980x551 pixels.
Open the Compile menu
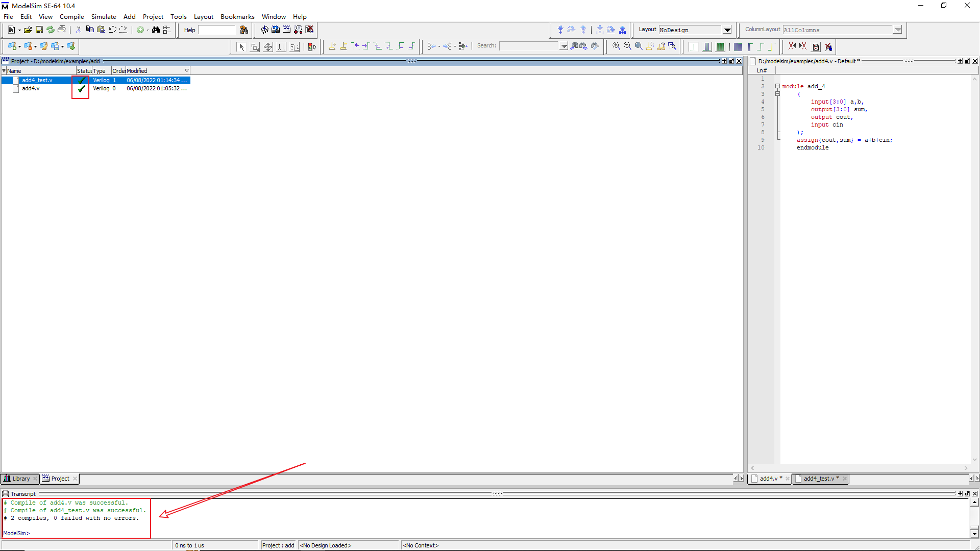(x=71, y=16)
